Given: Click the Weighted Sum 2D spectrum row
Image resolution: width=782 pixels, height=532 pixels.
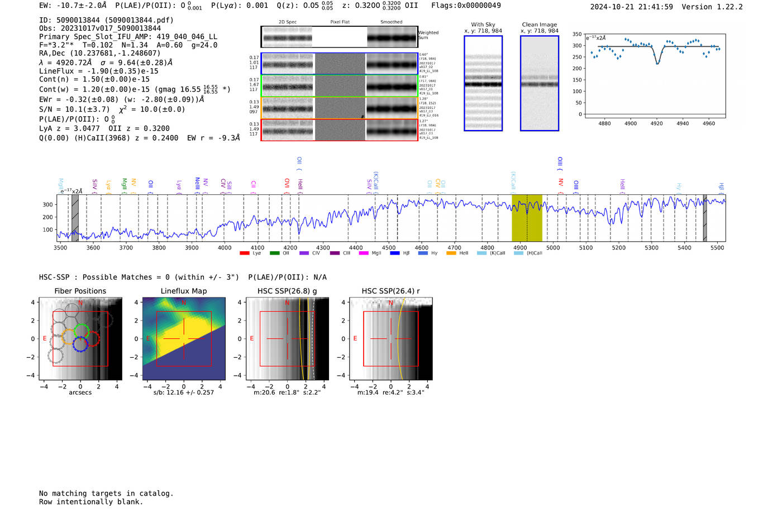Looking at the screenshot, I should (340, 37).
